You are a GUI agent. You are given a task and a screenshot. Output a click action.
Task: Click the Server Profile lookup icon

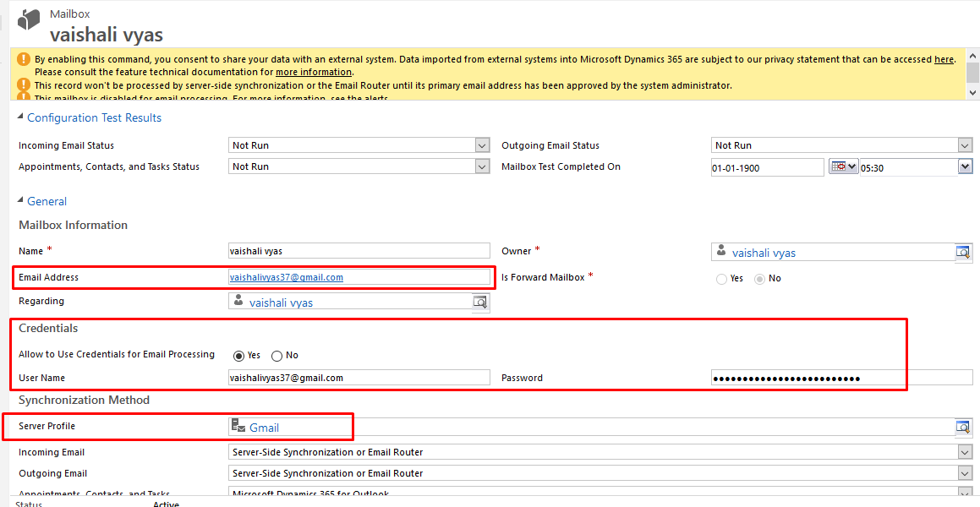(963, 428)
